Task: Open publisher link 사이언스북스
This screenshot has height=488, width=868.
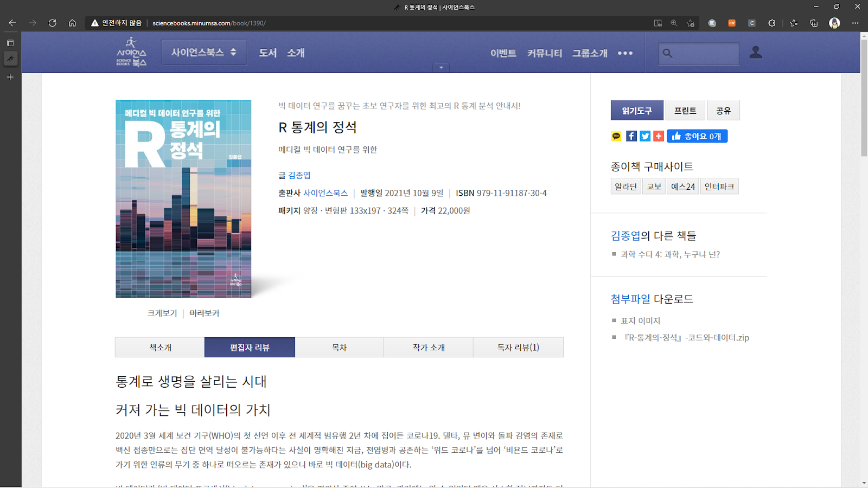Action: click(x=325, y=193)
